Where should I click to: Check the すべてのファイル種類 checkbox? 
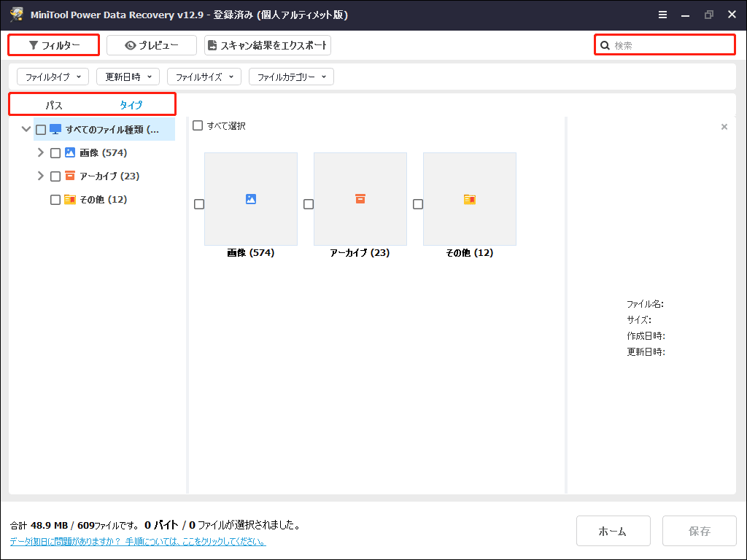[x=41, y=130]
